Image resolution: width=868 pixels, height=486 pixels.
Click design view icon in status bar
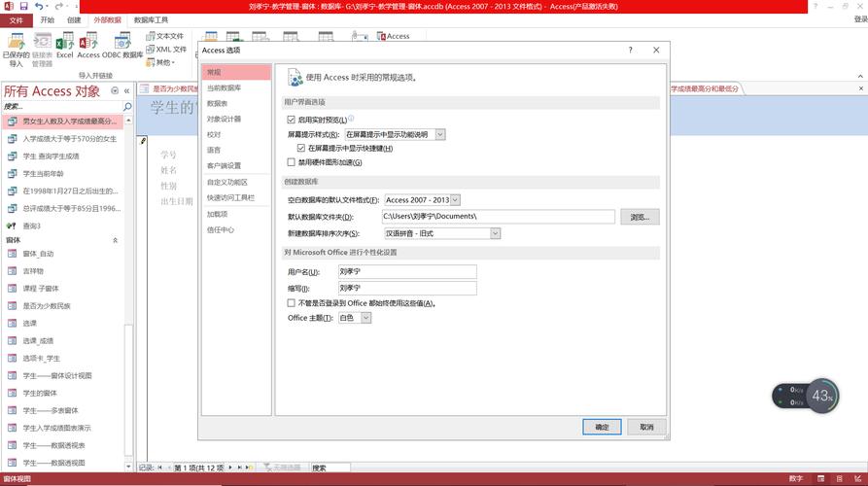(x=857, y=479)
